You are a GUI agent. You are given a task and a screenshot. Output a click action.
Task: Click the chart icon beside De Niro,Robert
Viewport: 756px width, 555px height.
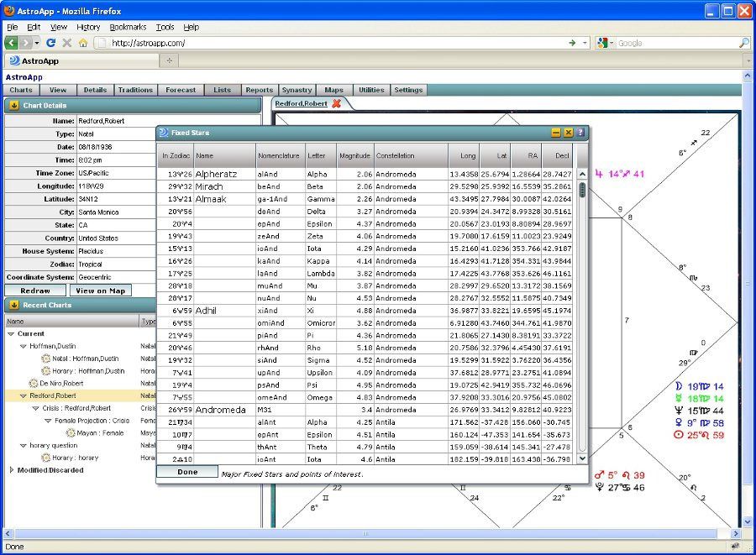point(34,383)
